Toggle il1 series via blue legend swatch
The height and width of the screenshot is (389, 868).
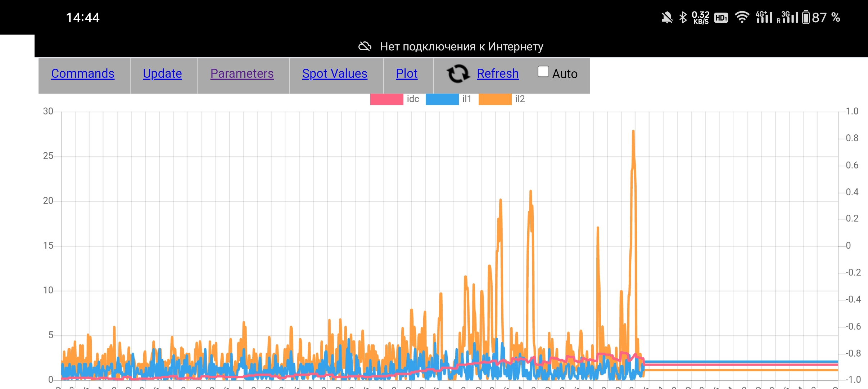442,99
